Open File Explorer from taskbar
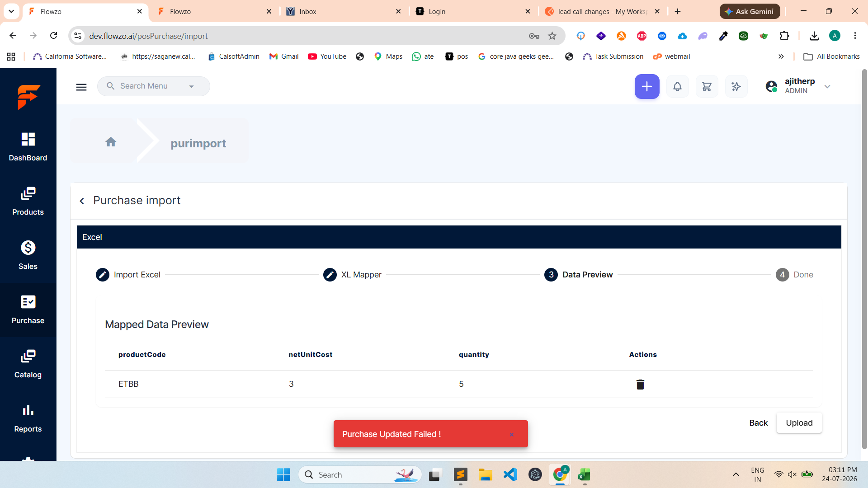The width and height of the screenshot is (868, 488). pos(486,474)
